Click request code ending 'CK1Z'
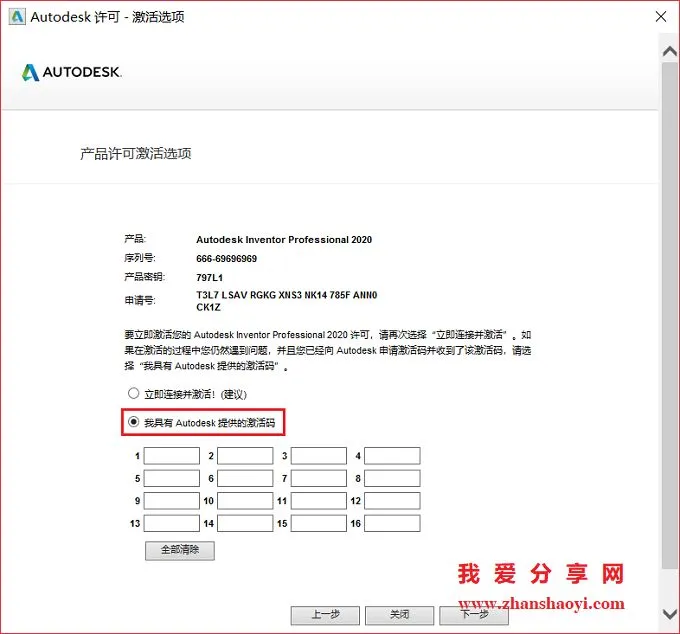The height and width of the screenshot is (634, 680). coord(208,307)
